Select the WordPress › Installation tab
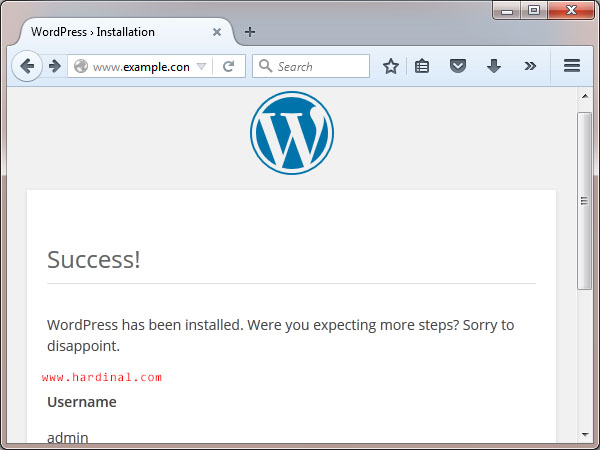The height and width of the screenshot is (450, 600). [x=124, y=32]
